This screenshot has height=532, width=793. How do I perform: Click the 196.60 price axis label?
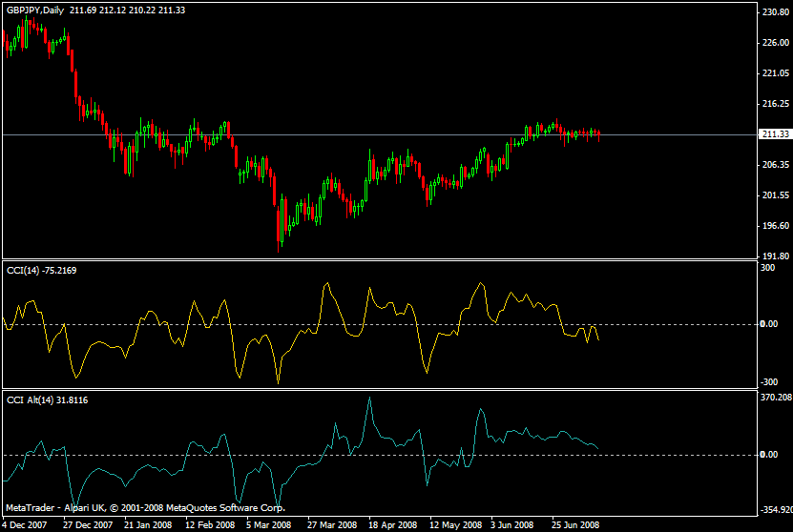point(774,226)
